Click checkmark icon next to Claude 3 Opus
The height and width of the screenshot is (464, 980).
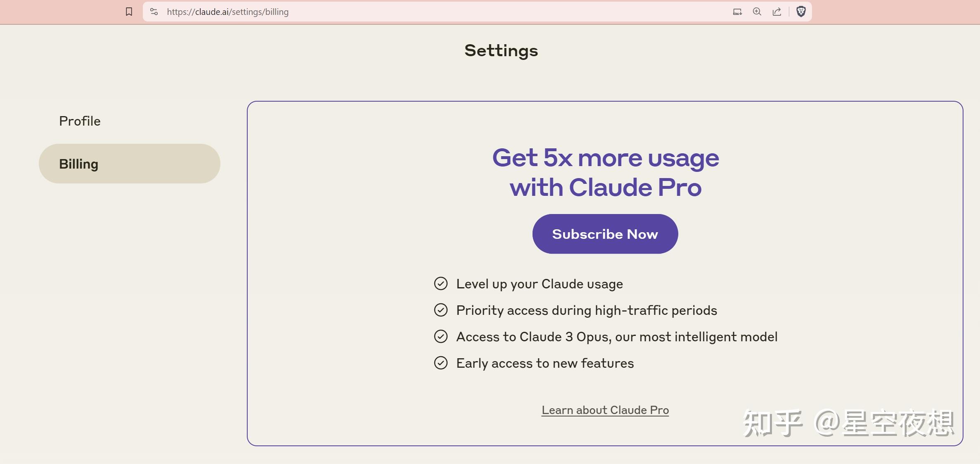[x=440, y=337]
